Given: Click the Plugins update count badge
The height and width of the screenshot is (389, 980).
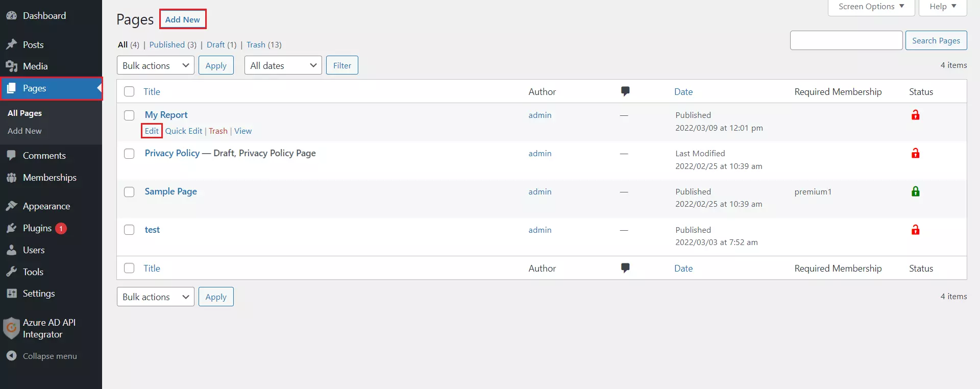Looking at the screenshot, I should point(61,228).
